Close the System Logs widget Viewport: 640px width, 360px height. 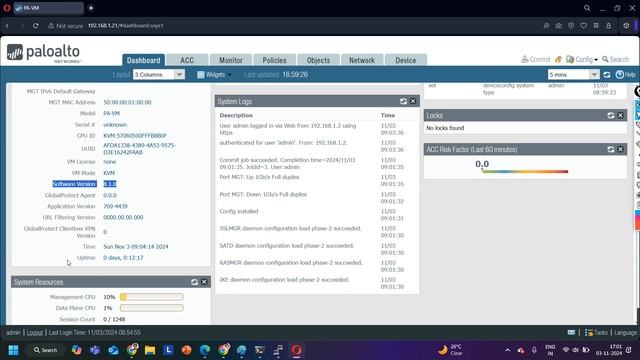413,101
